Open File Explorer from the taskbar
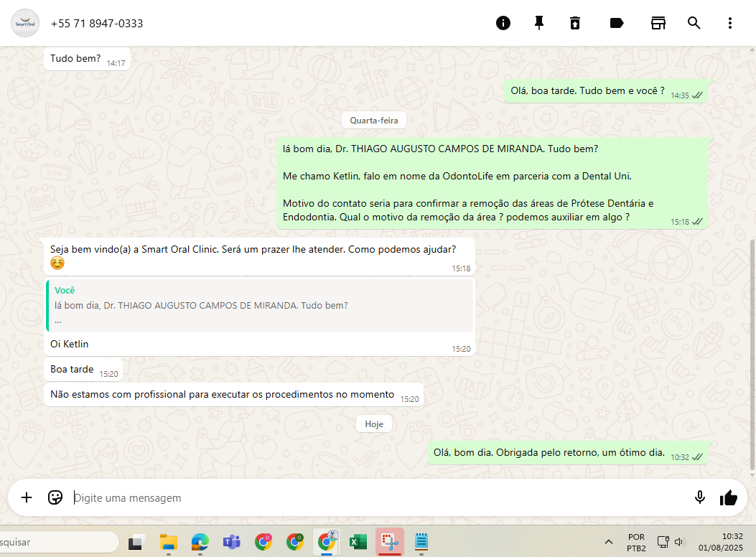Screen dimensions: 756x557 pyautogui.click(x=168, y=542)
